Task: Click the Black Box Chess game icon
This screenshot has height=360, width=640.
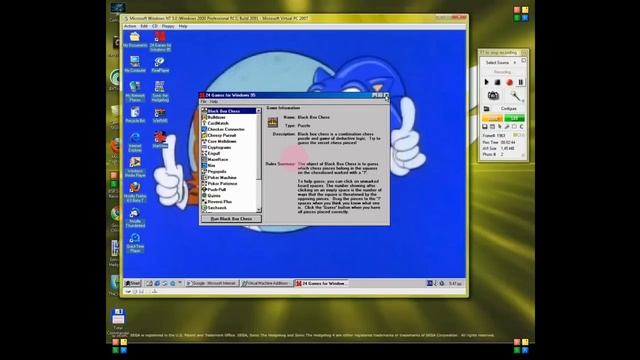Action: tap(273, 122)
